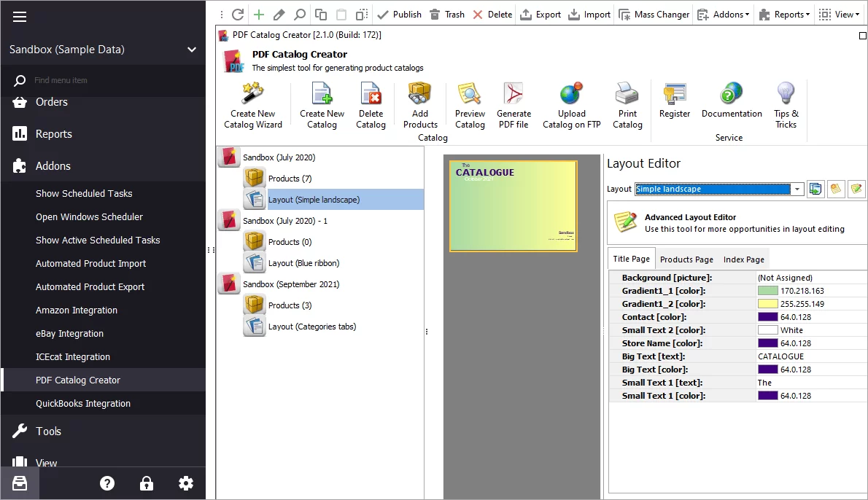Image resolution: width=868 pixels, height=500 pixels.
Task: Click the Gradient1_1 color swatch
Action: click(x=767, y=291)
